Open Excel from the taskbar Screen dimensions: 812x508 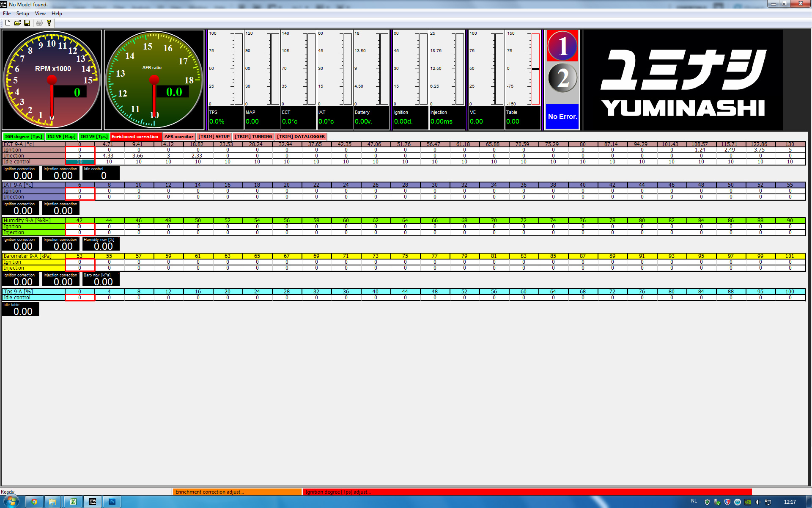pos(73,502)
